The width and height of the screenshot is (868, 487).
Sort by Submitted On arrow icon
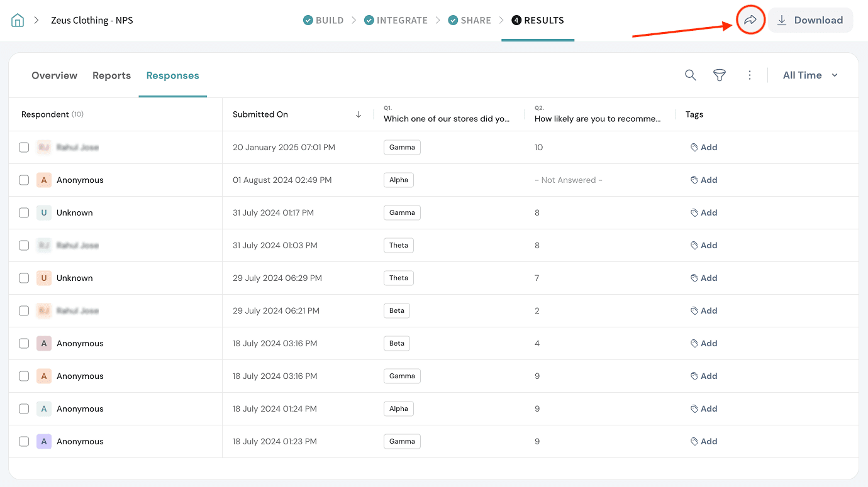pyautogui.click(x=359, y=114)
